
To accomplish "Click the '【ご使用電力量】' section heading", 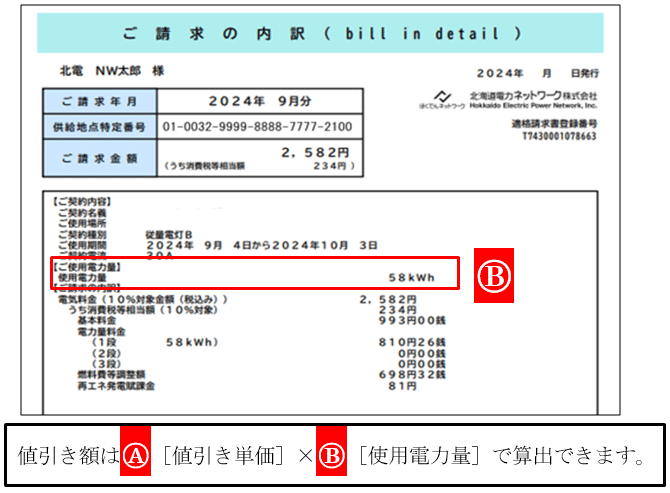I will pos(86,267).
